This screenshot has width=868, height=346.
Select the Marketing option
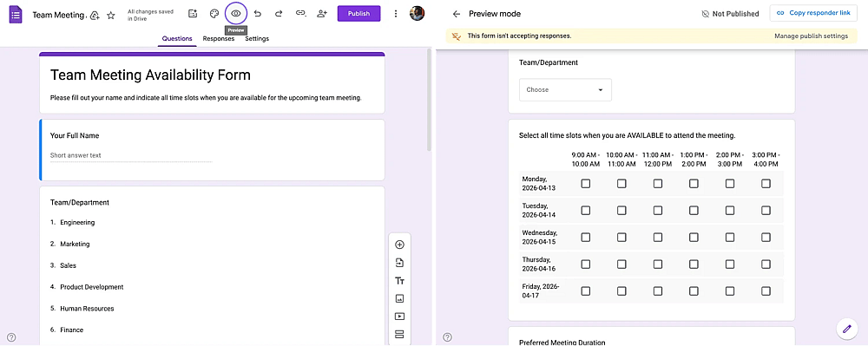pos(75,244)
